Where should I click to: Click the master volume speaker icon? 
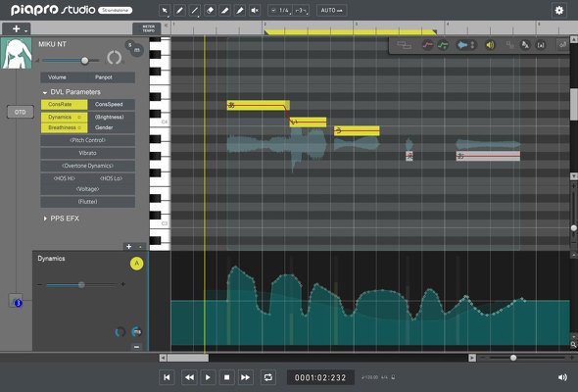pyautogui.click(x=562, y=377)
